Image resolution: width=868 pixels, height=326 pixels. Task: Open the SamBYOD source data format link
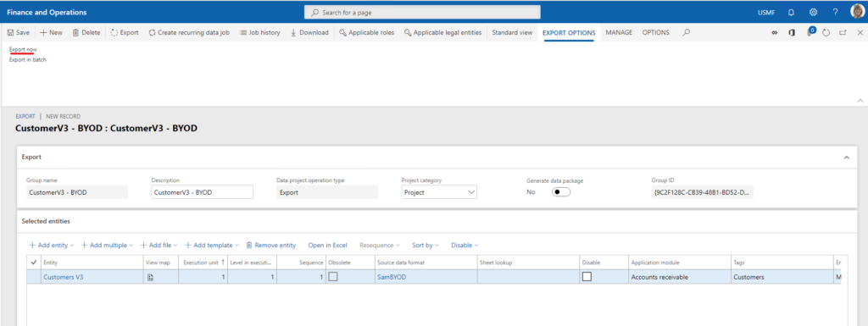point(392,278)
